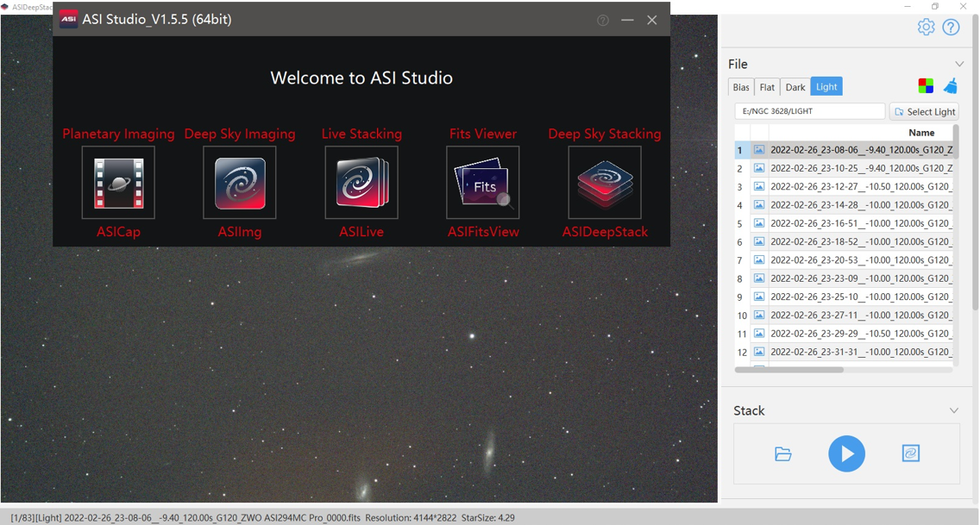Viewport: 980px width, 525px height.
Task: Open stacked folder icon in Stack panel
Action: pos(783,453)
